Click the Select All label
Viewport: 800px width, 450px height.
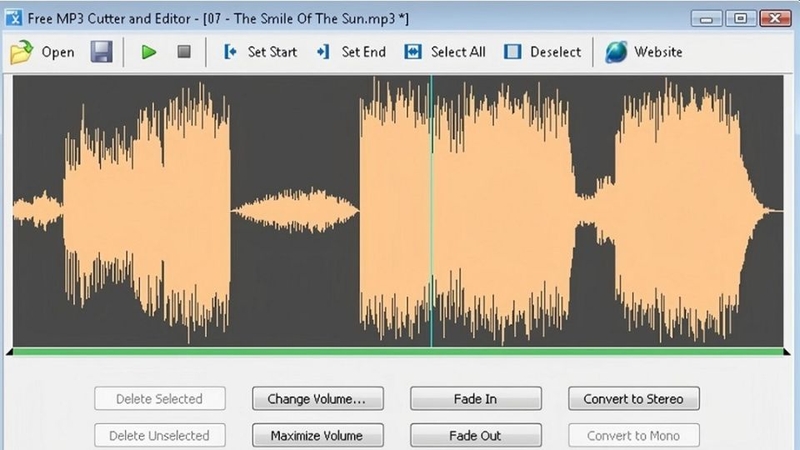point(458,52)
